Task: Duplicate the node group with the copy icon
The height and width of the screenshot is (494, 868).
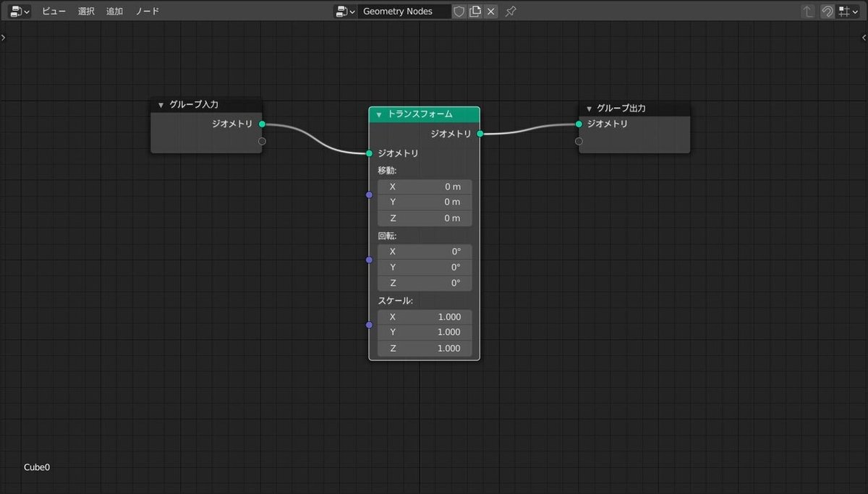Action: [x=475, y=11]
